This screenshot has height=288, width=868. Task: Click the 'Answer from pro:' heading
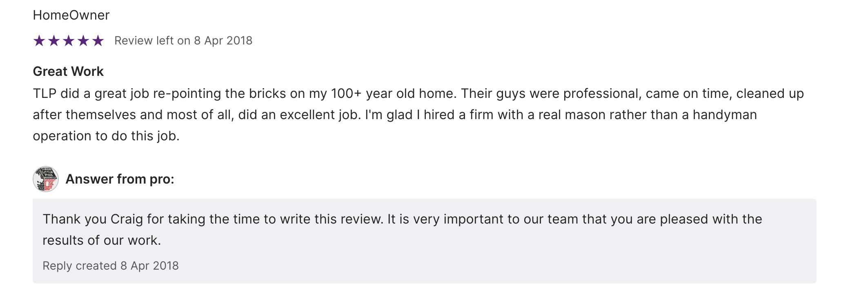(x=120, y=179)
